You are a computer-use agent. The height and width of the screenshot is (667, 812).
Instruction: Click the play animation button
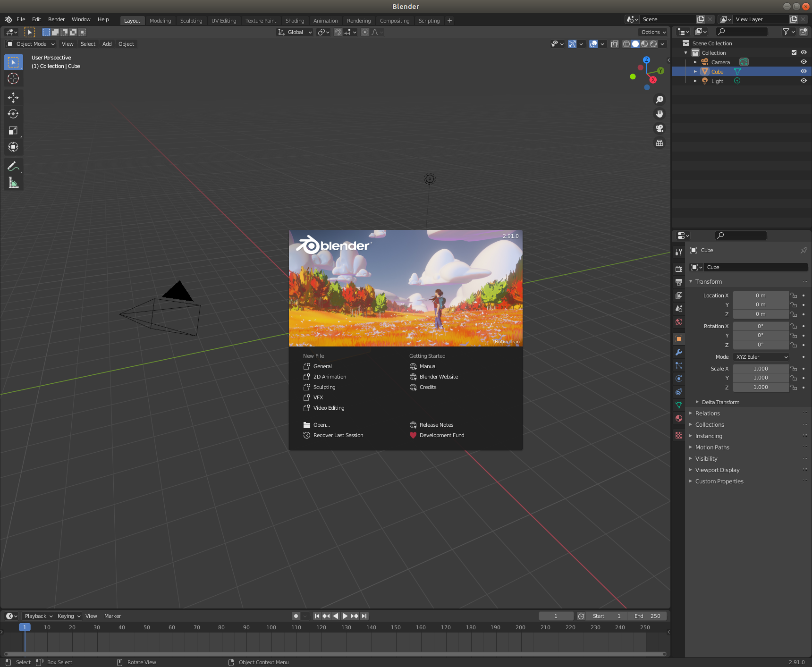coord(345,616)
